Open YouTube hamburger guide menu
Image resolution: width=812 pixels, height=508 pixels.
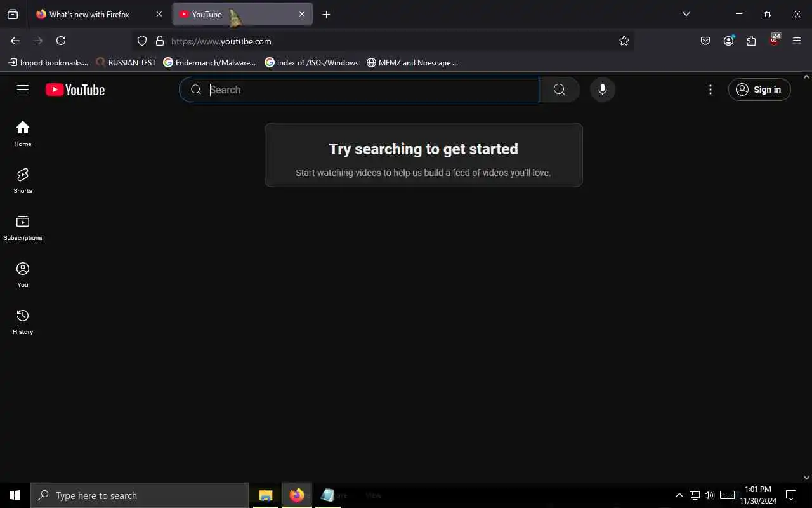tap(23, 90)
